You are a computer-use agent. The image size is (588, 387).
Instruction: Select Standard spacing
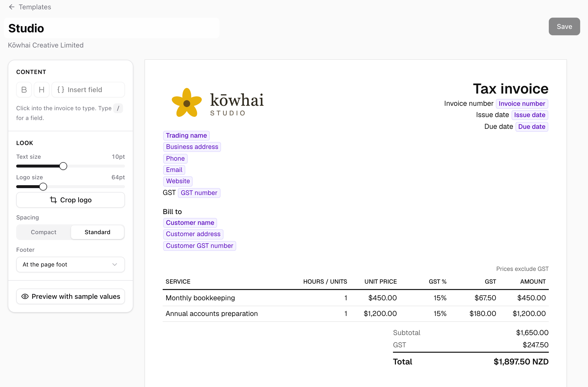click(97, 232)
